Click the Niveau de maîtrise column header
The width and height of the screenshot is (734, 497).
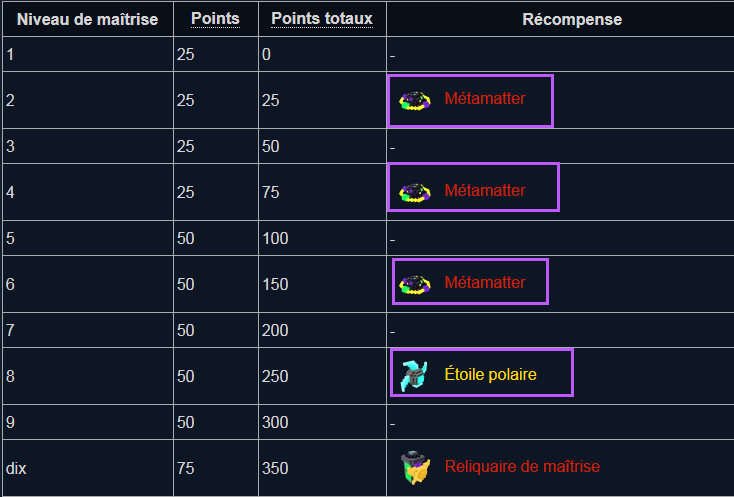[88, 19]
